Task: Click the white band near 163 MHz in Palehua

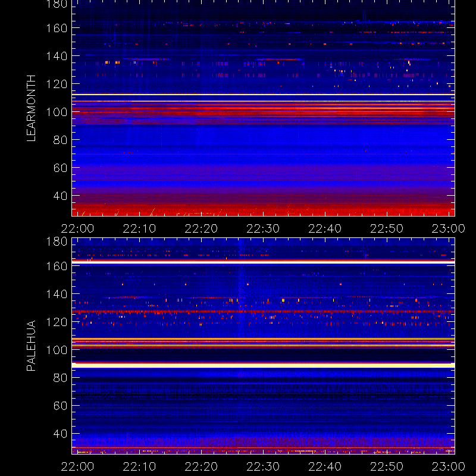Action: tap(263, 262)
